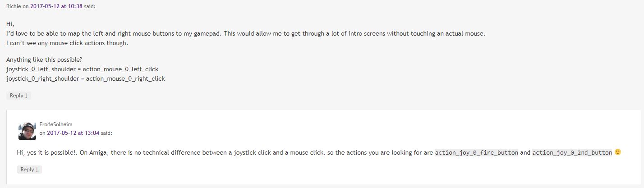Select the action_joy_0_fire_button code snippet
This screenshot has width=644, height=188.
[476, 153]
